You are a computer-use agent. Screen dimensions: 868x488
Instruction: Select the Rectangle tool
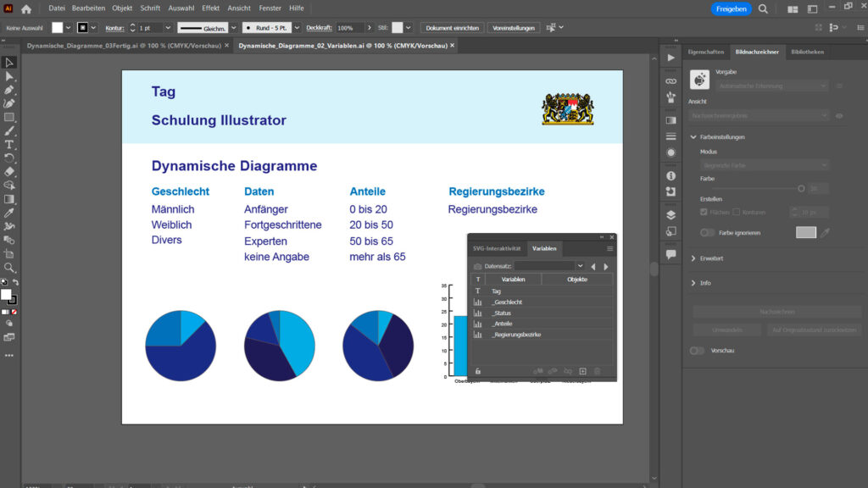coord(8,117)
